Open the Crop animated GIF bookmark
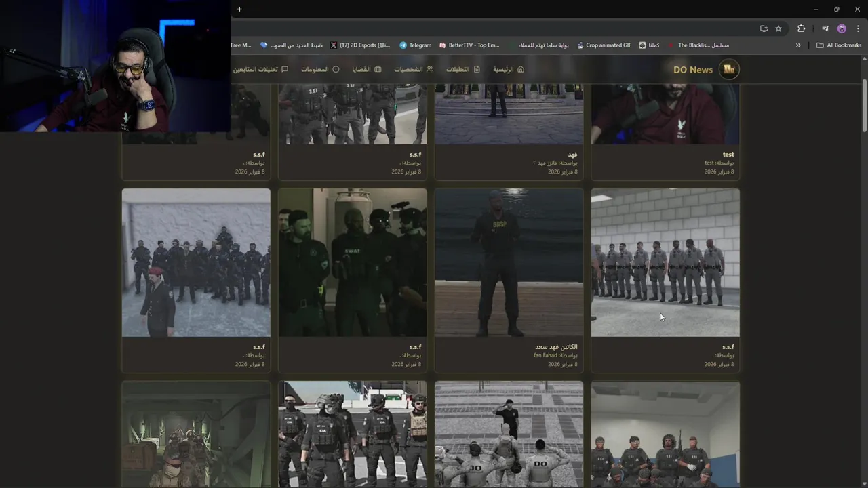The width and height of the screenshot is (868, 488). [604, 45]
